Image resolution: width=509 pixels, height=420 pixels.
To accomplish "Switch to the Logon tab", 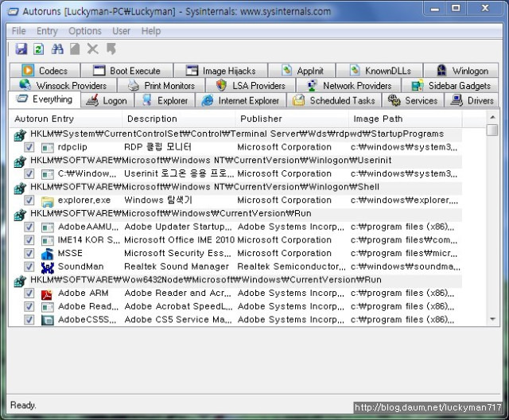I will tap(107, 100).
